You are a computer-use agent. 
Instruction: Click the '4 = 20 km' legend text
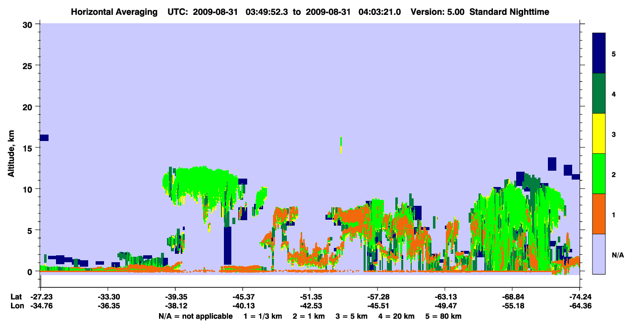[x=397, y=316]
